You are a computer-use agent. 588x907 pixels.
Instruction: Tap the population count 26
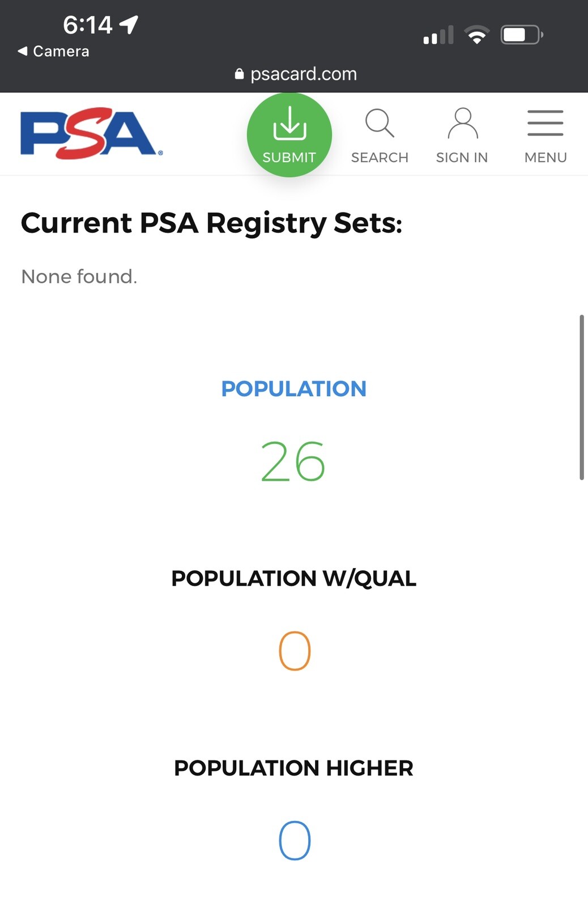coord(293,462)
